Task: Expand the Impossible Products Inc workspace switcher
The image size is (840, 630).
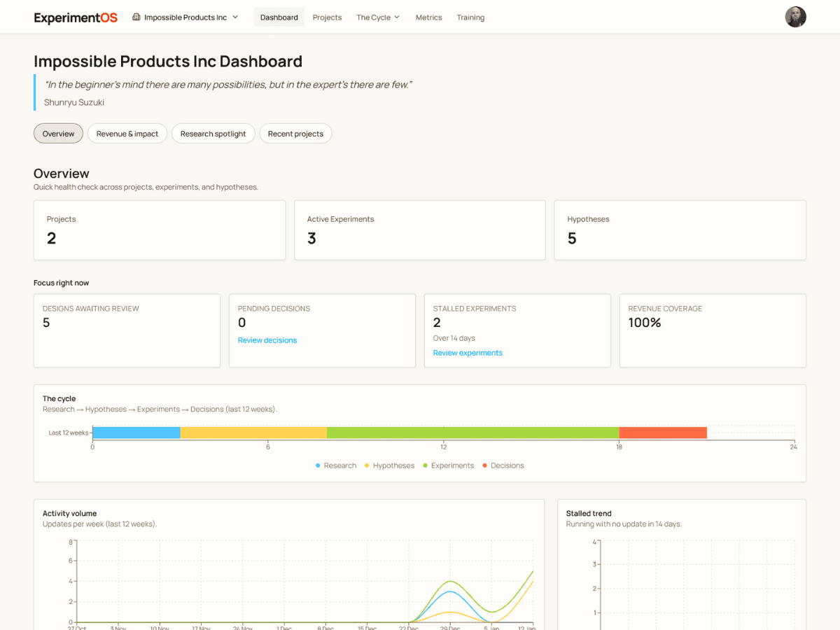Action: 185,17
